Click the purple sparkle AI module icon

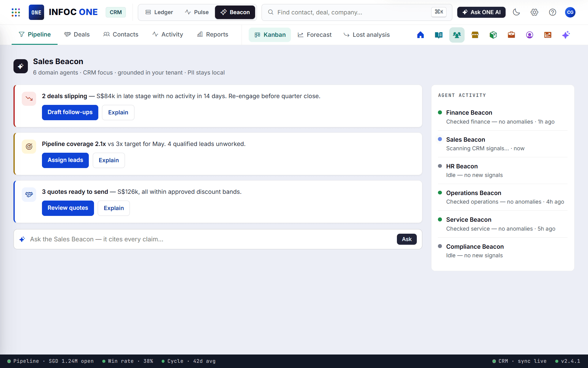(566, 35)
